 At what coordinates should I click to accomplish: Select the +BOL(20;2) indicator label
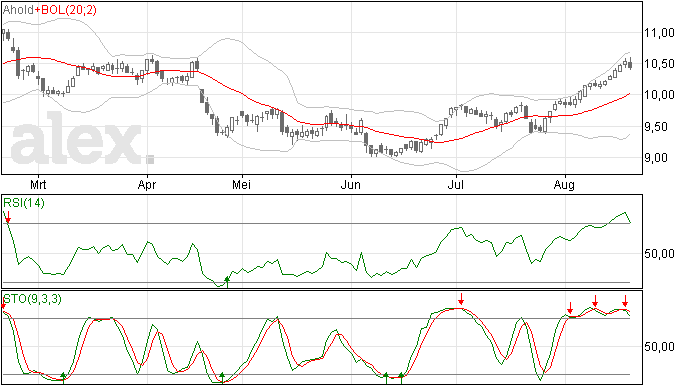[x=66, y=10]
